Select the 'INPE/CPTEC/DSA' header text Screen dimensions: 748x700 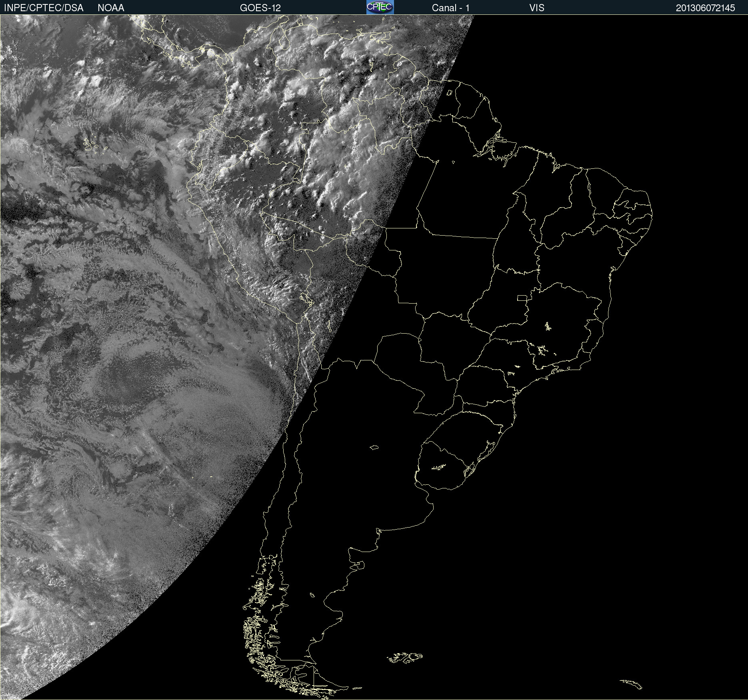(x=44, y=8)
